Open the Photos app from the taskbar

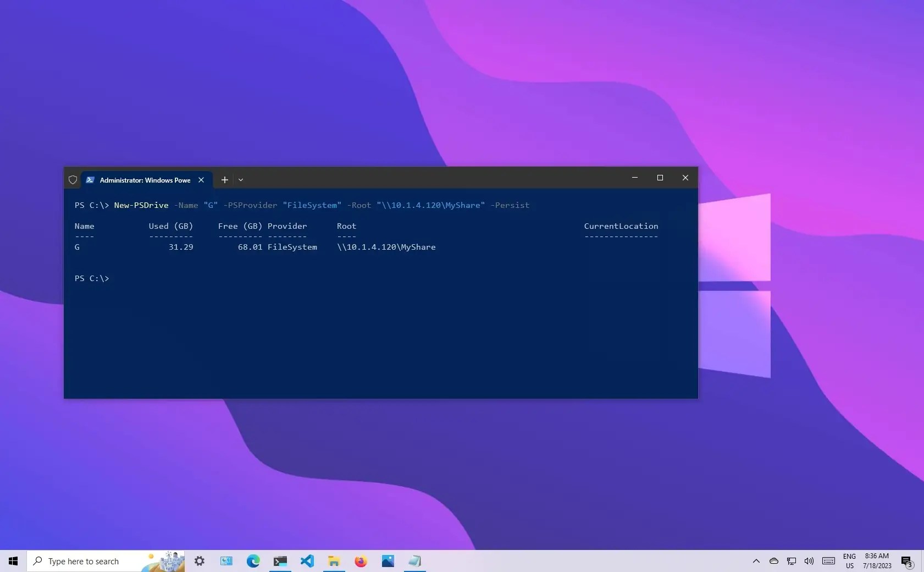click(388, 562)
